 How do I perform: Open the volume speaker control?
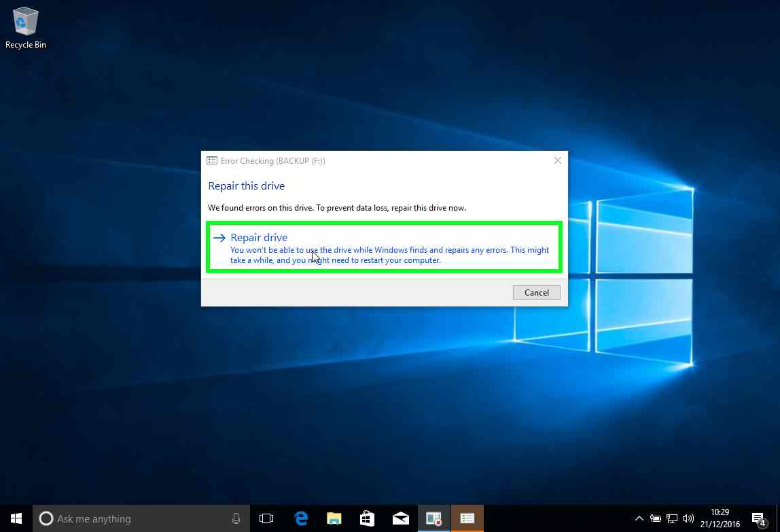coord(688,518)
